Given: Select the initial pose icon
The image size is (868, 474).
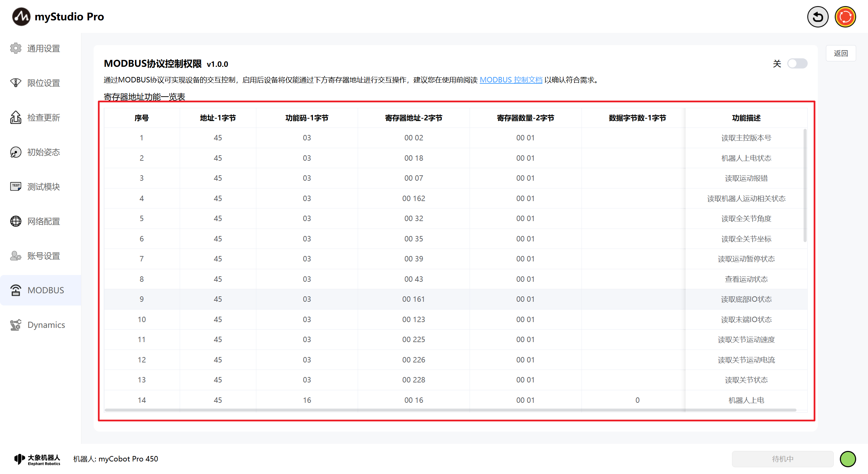Looking at the screenshot, I should coord(16,152).
